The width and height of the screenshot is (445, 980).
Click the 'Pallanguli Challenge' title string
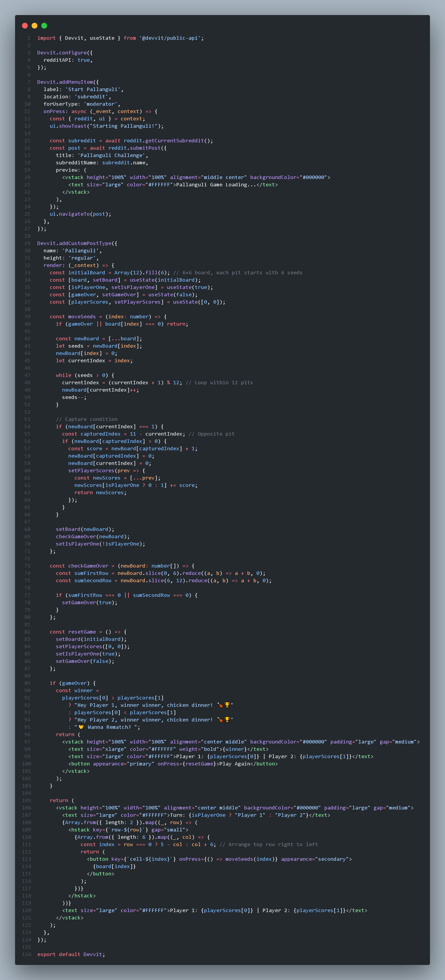pyautogui.click(x=111, y=155)
